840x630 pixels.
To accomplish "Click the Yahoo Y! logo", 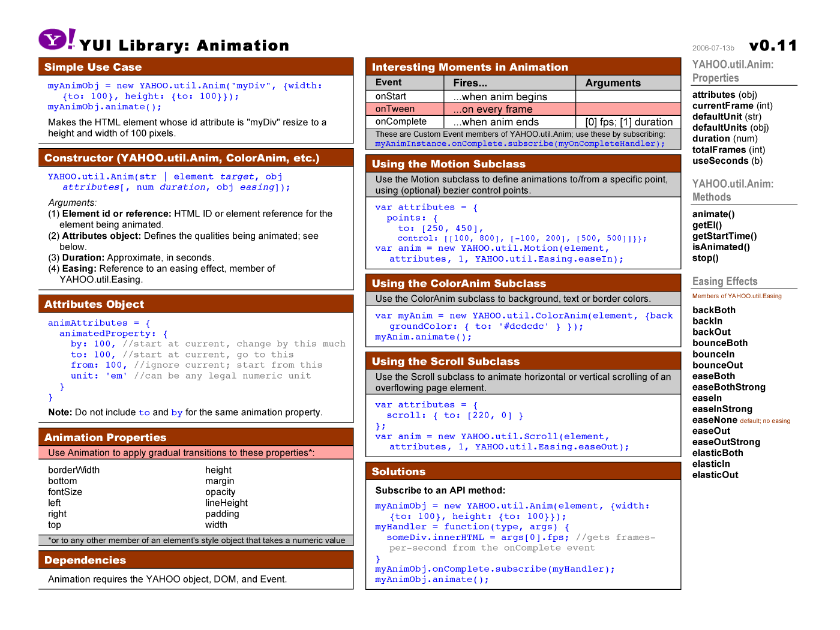I will 57,40.
